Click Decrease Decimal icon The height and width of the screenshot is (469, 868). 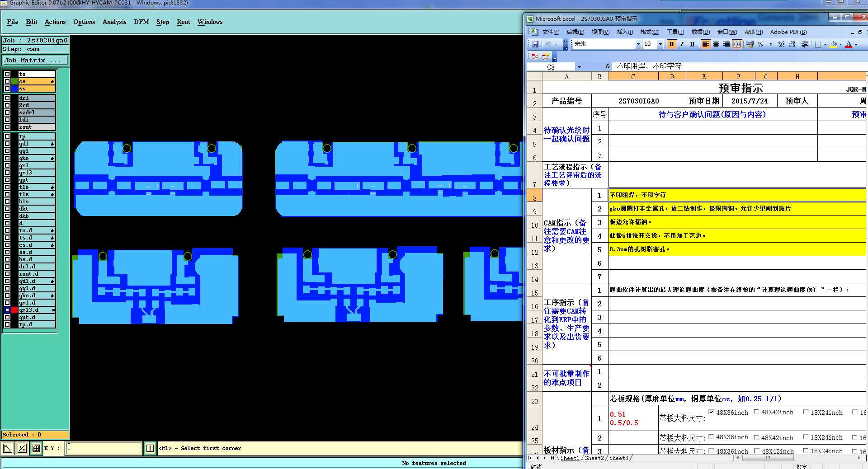click(792, 44)
